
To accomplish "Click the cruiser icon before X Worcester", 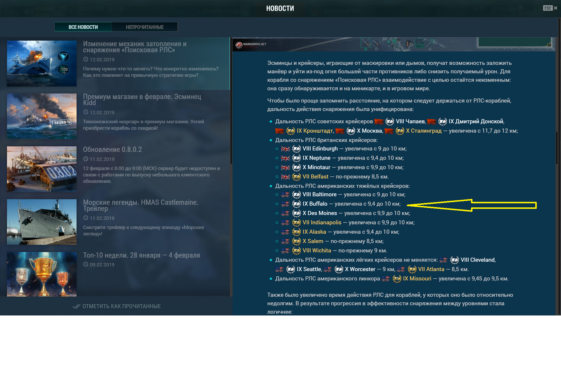I will 339,269.
